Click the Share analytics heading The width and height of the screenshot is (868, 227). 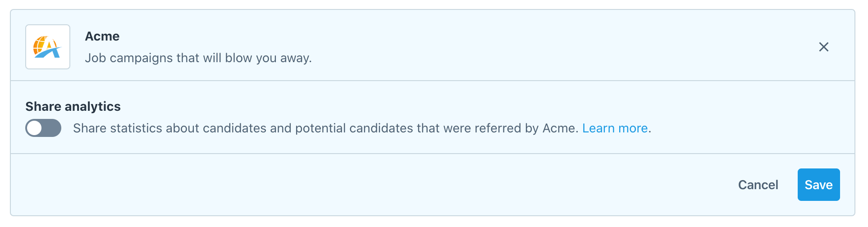pos(73,106)
